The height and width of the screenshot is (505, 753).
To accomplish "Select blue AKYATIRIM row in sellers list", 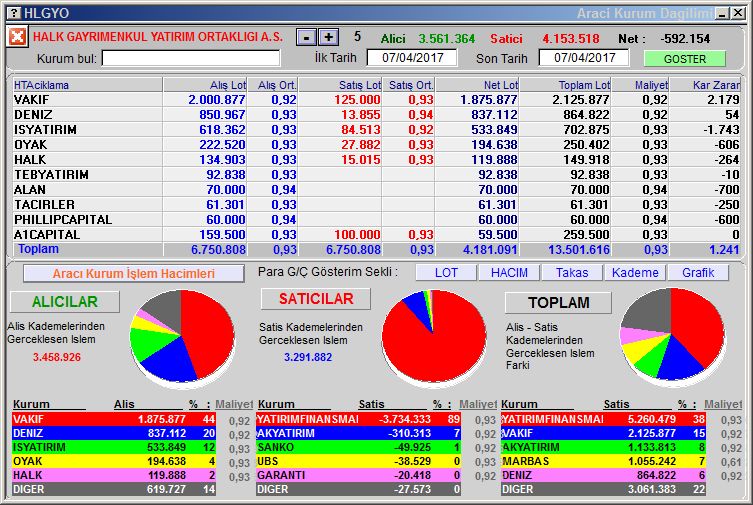I will 359,433.
